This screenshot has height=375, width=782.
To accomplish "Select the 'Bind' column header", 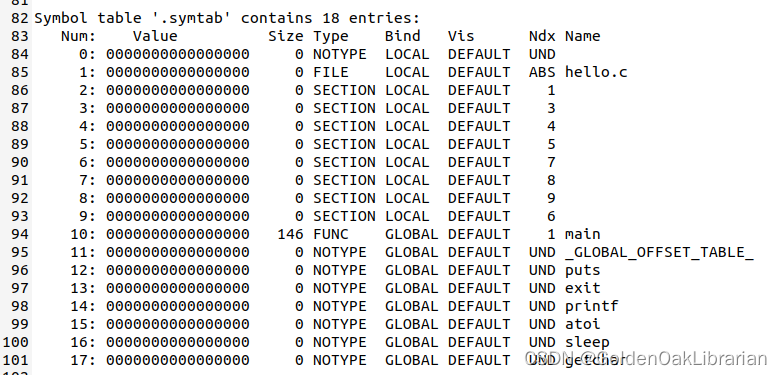I will click(402, 36).
